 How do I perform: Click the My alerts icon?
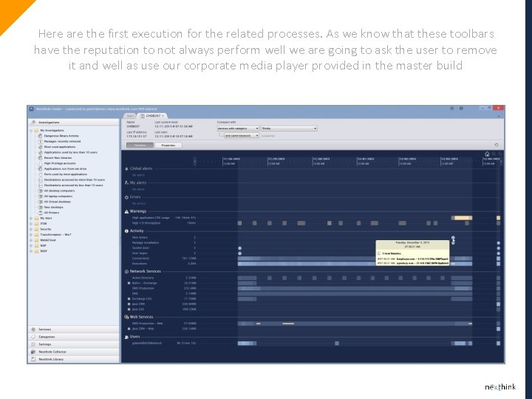[x=126, y=183]
